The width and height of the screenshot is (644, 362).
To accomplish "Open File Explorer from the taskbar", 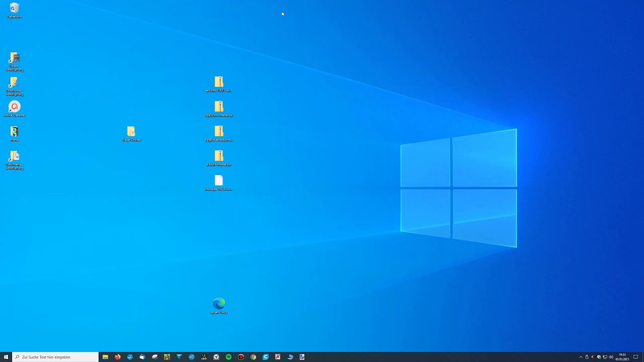I will 105,357.
